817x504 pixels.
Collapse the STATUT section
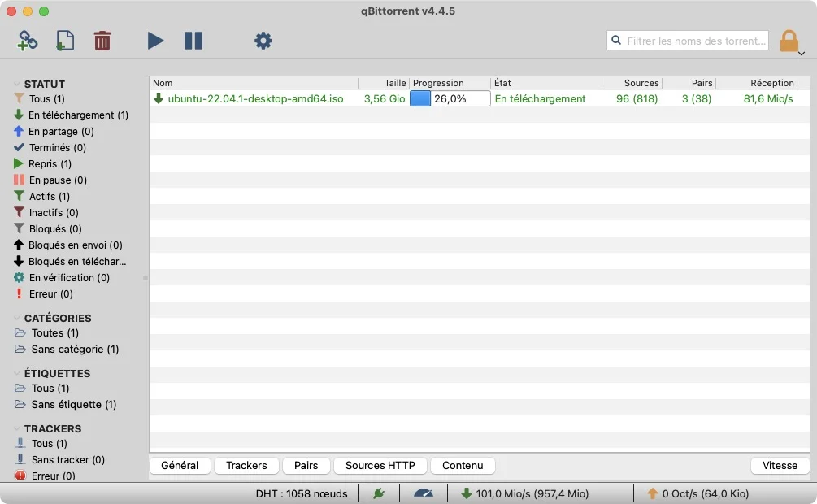pyautogui.click(x=17, y=84)
